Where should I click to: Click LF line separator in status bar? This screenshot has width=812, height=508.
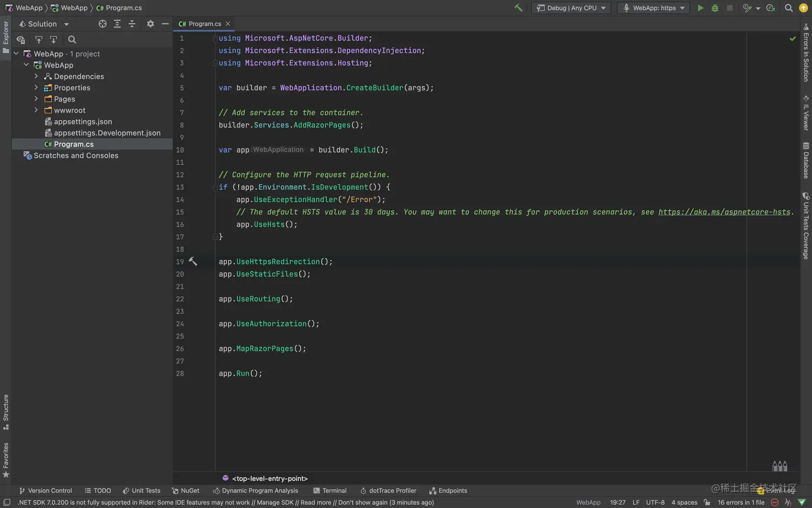(x=636, y=502)
